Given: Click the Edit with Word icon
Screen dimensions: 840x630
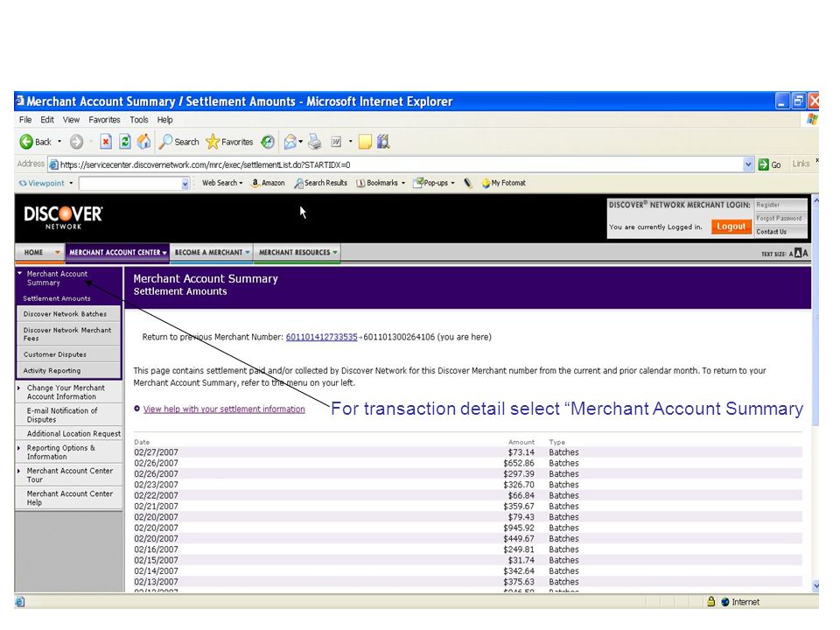Looking at the screenshot, I should tap(336, 142).
